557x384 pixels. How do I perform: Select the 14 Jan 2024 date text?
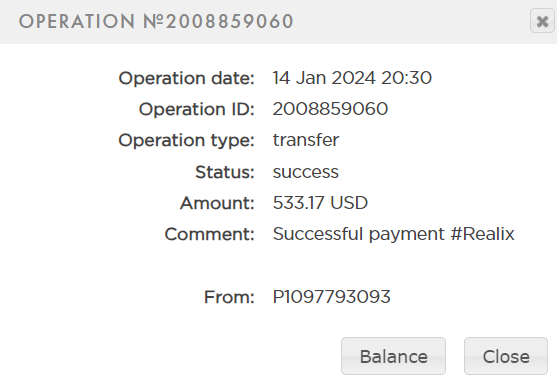coord(324,78)
